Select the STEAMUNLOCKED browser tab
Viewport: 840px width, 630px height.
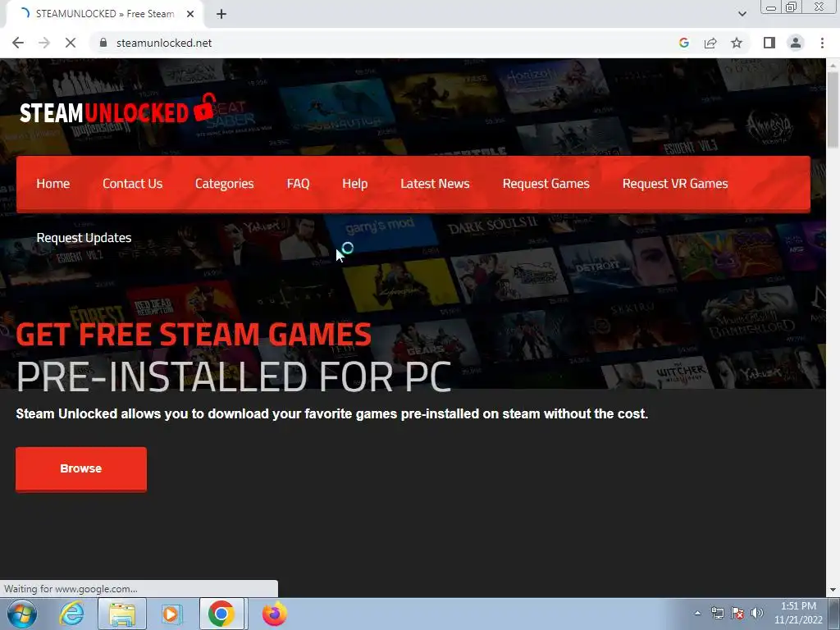tap(104, 14)
